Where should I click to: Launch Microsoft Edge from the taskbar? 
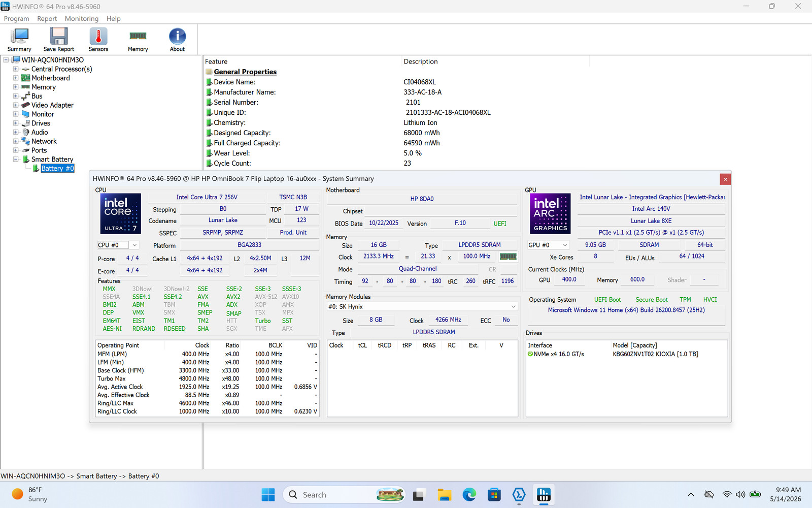pyautogui.click(x=469, y=495)
